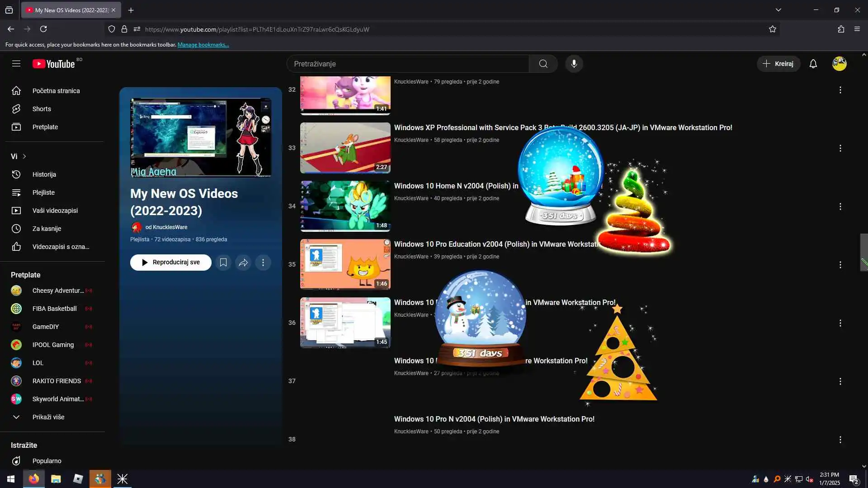Expand the Vi section chevron

click(x=24, y=156)
